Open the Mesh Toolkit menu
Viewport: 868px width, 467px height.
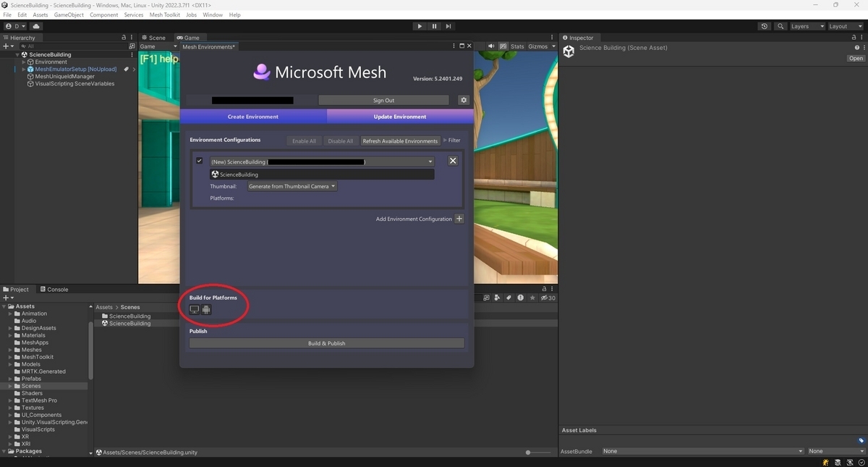(165, 14)
